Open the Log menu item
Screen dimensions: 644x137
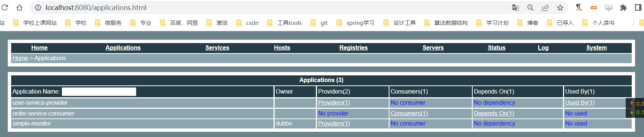click(x=543, y=48)
